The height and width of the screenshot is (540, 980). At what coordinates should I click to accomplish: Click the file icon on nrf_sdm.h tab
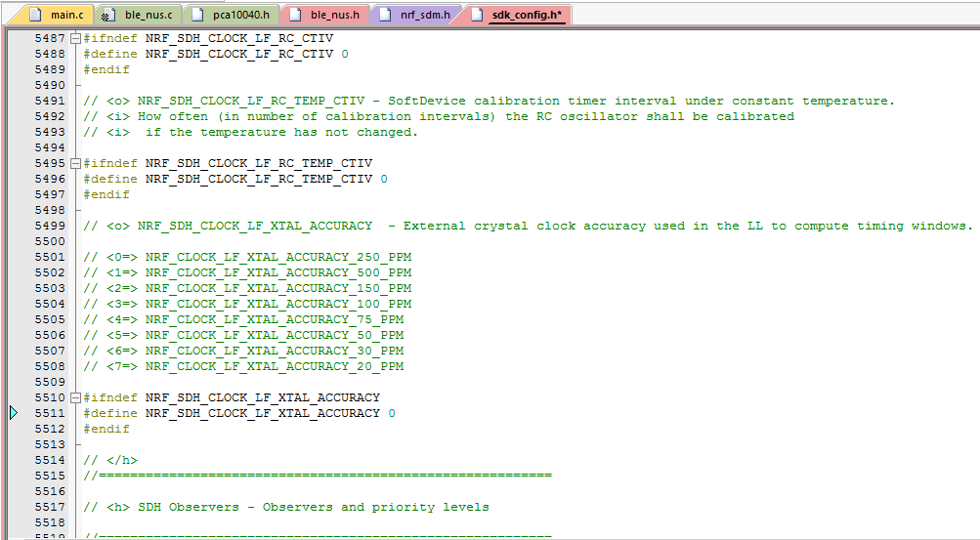point(386,15)
